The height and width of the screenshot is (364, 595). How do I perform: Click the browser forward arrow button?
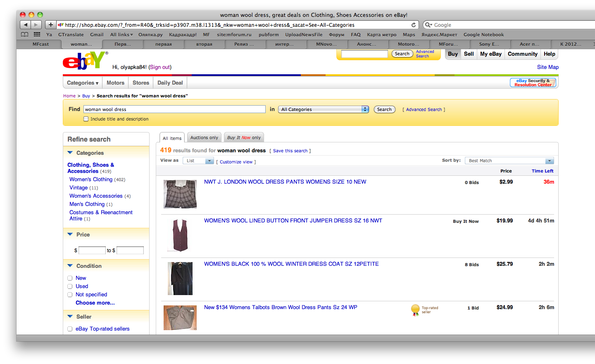[36, 25]
